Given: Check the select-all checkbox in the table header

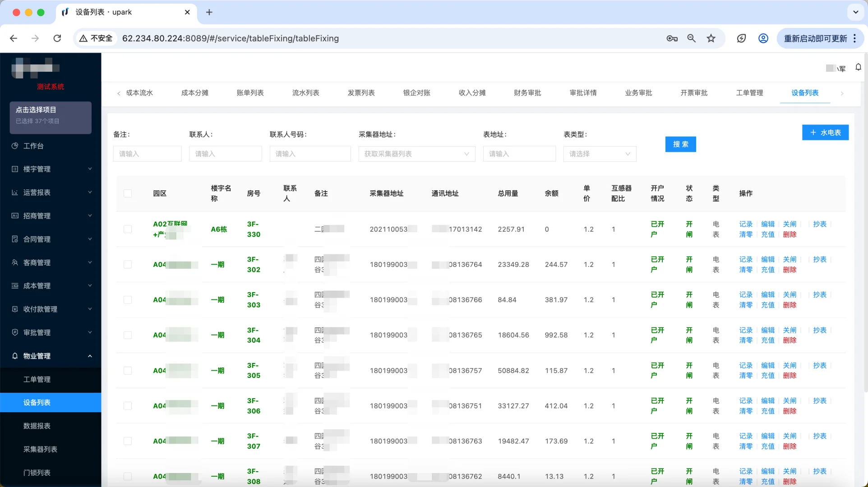Looking at the screenshot, I should 128,193.
